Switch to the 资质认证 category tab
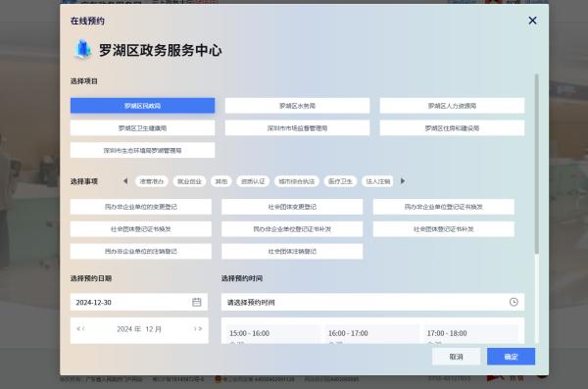Screen dimensions: 588x389 tap(253, 181)
